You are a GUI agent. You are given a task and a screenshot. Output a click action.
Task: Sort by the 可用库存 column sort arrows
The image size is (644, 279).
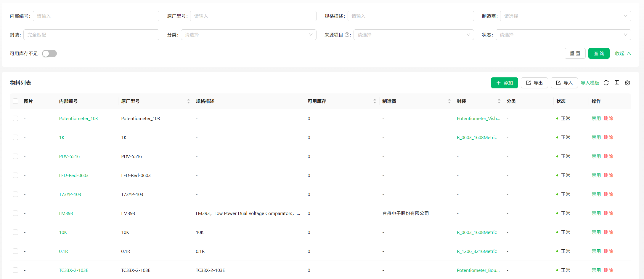[375, 101]
